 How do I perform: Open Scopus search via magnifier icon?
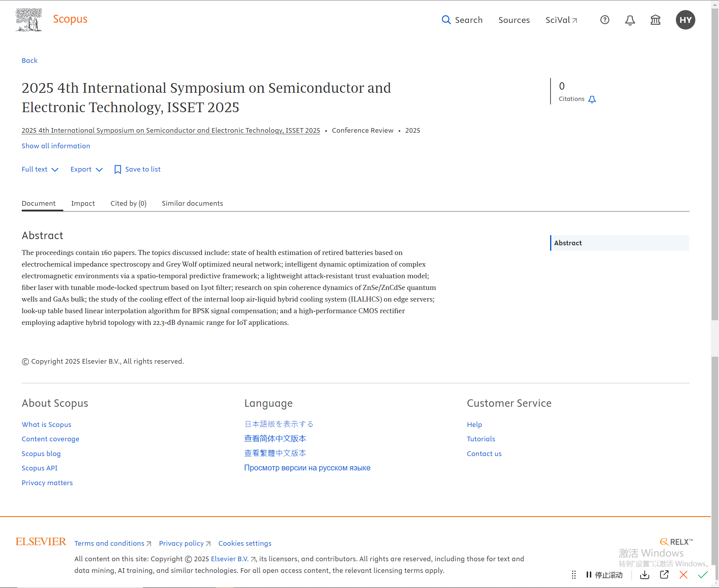click(446, 20)
